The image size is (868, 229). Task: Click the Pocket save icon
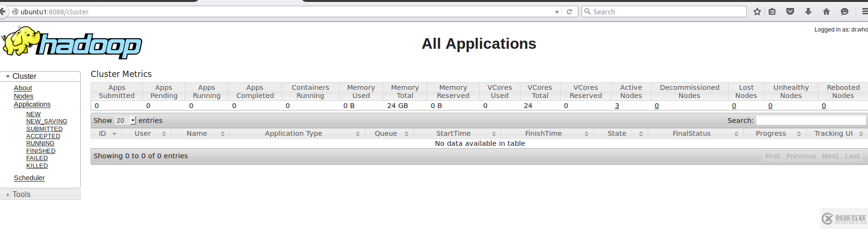click(790, 12)
